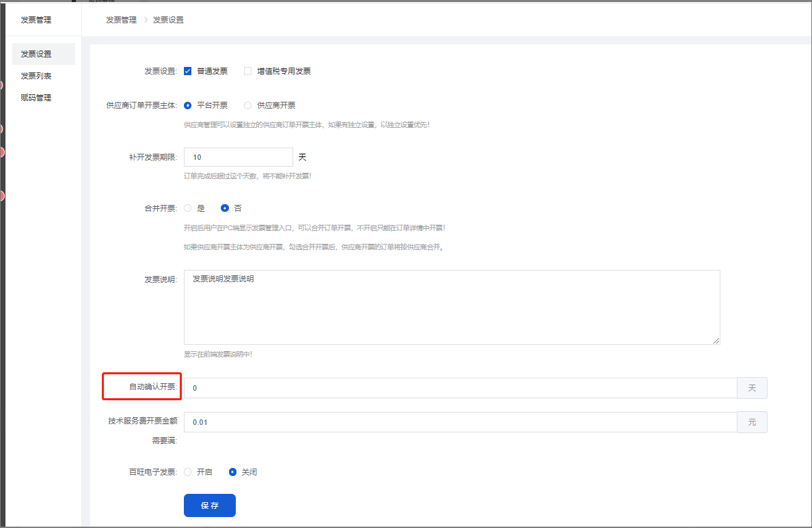Select 平台开票 radio option
The width and height of the screenshot is (812, 528).
(188, 105)
